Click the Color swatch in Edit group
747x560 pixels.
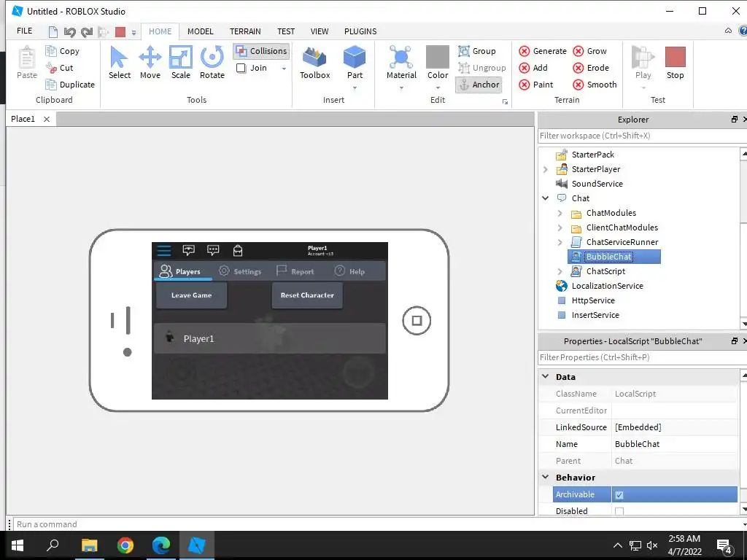pyautogui.click(x=438, y=57)
